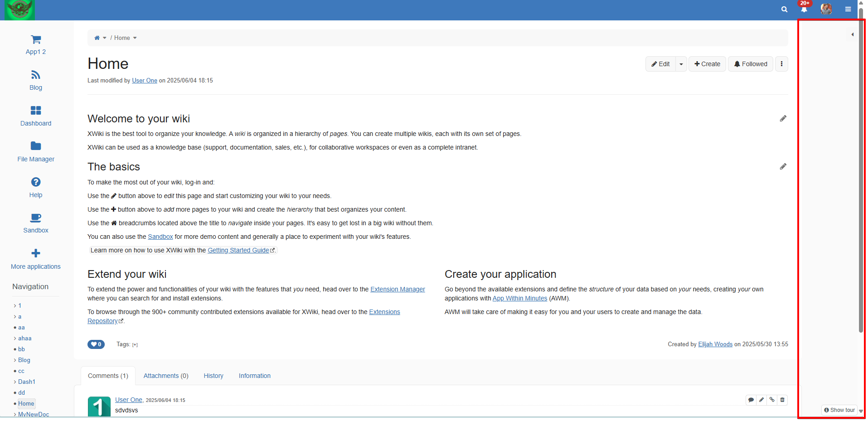Edit the Welcome to your wiki section
Screen dimensions: 868x421
tap(783, 119)
